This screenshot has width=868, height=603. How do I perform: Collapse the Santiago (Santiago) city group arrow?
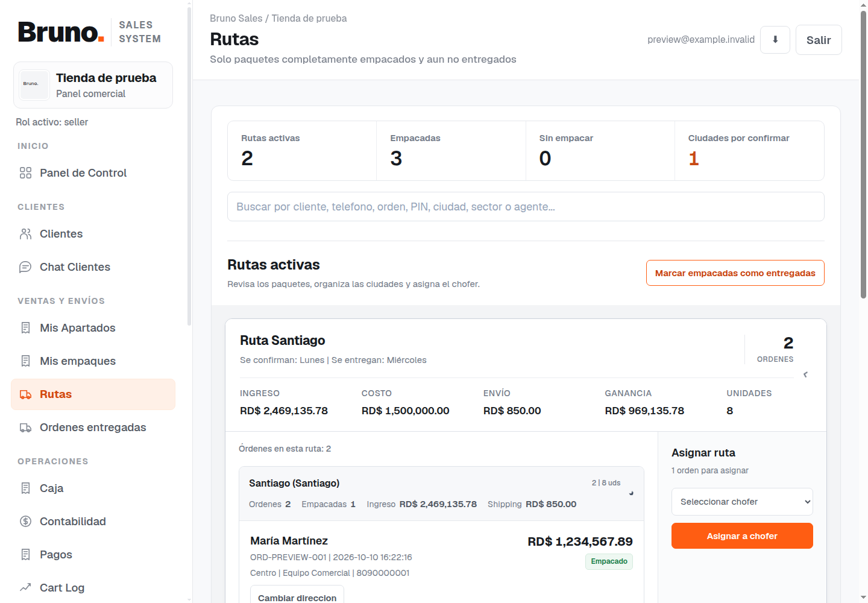click(x=631, y=493)
